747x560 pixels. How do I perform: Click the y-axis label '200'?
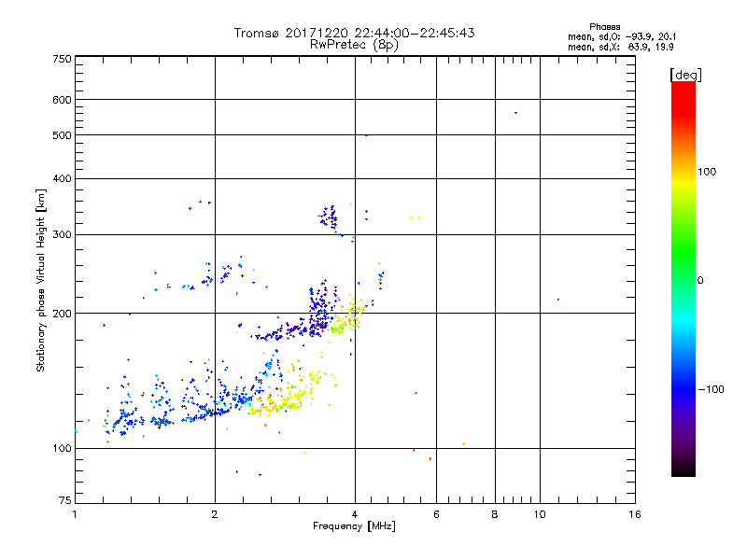pyautogui.click(x=62, y=314)
